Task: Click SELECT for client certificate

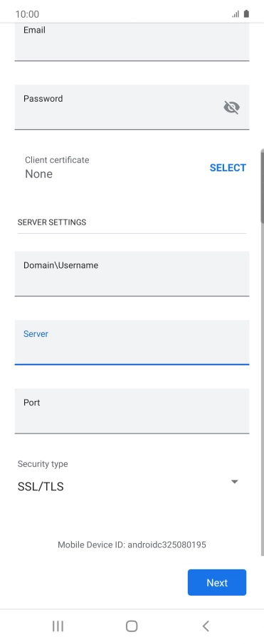Action: [x=228, y=168]
